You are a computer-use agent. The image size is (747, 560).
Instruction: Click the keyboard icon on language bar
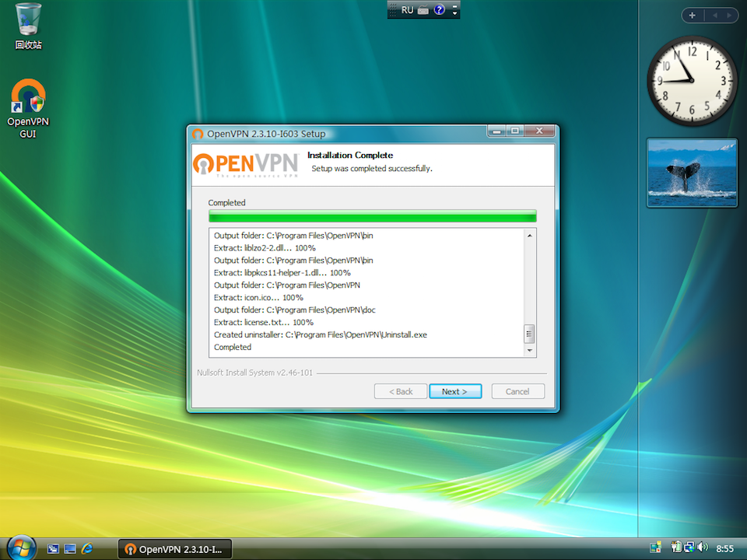click(423, 10)
